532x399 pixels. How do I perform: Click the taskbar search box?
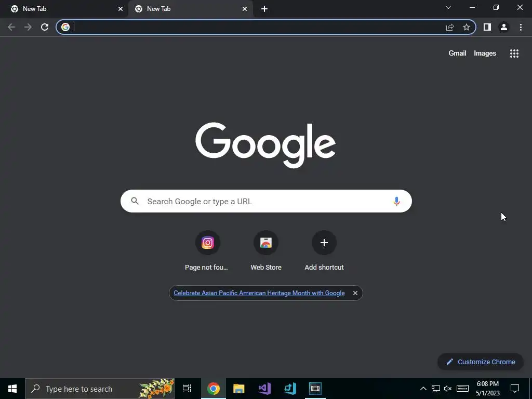click(100, 389)
